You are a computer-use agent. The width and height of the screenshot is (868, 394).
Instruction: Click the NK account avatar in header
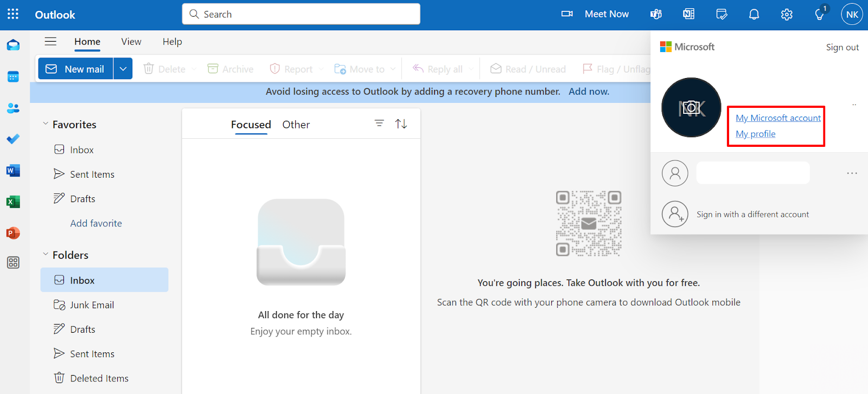pyautogui.click(x=852, y=15)
